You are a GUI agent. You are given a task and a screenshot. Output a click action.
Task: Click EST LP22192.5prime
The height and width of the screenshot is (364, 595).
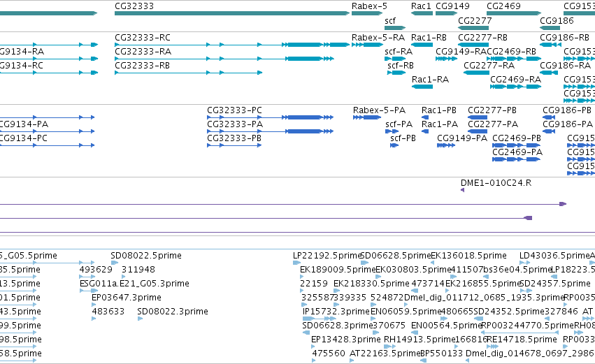[x=327, y=256]
